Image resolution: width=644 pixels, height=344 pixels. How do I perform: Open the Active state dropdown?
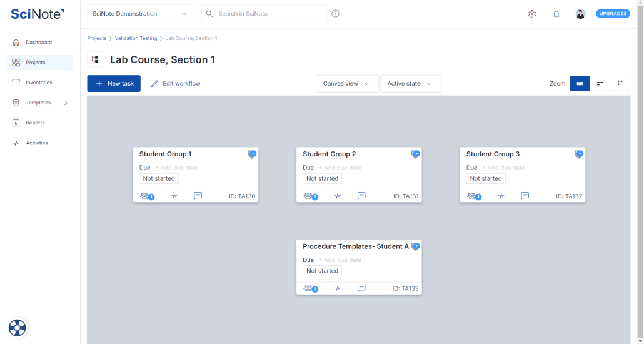[x=410, y=84]
